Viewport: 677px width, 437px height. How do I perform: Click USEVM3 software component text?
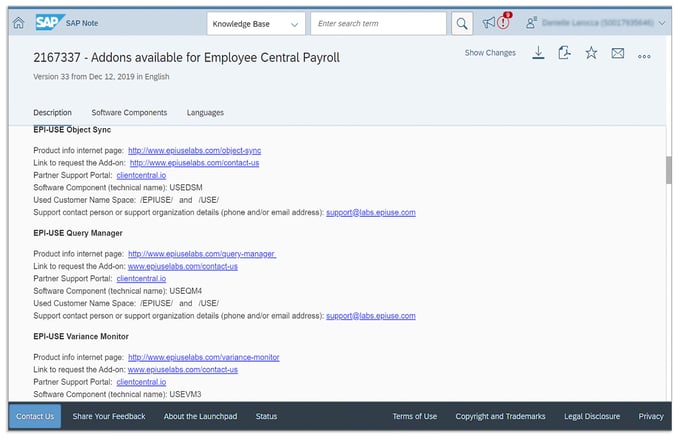[185, 394]
